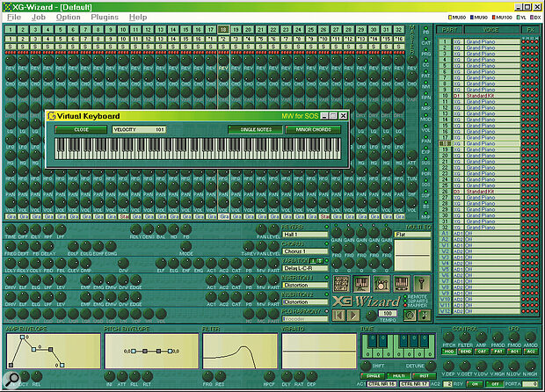Select mixer channel 18 number button

point(223,30)
